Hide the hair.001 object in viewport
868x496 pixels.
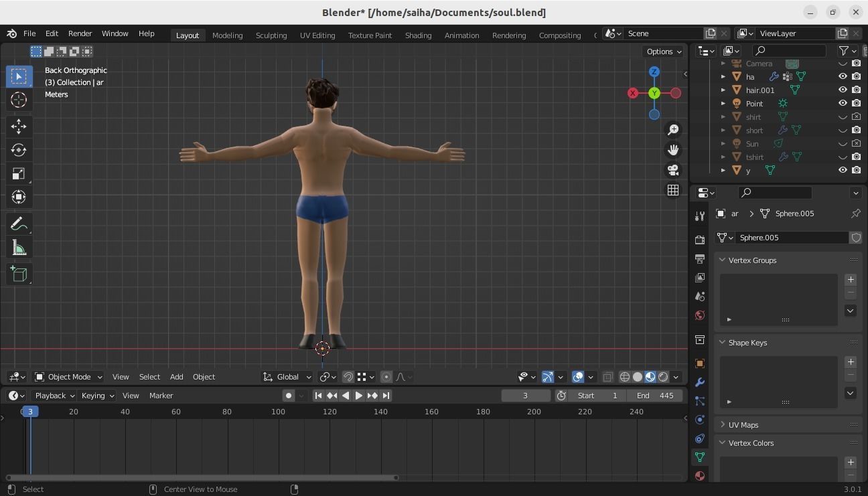843,90
